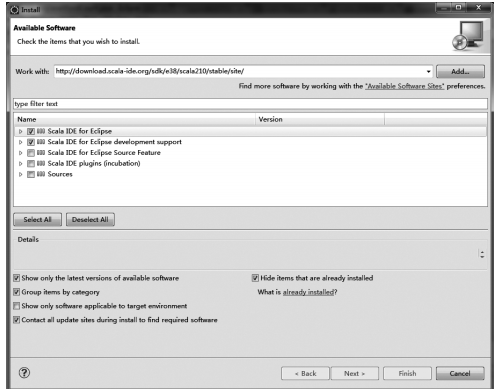Click the Details area scroll stepper
This screenshot has width=494, height=389.
click(482, 254)
